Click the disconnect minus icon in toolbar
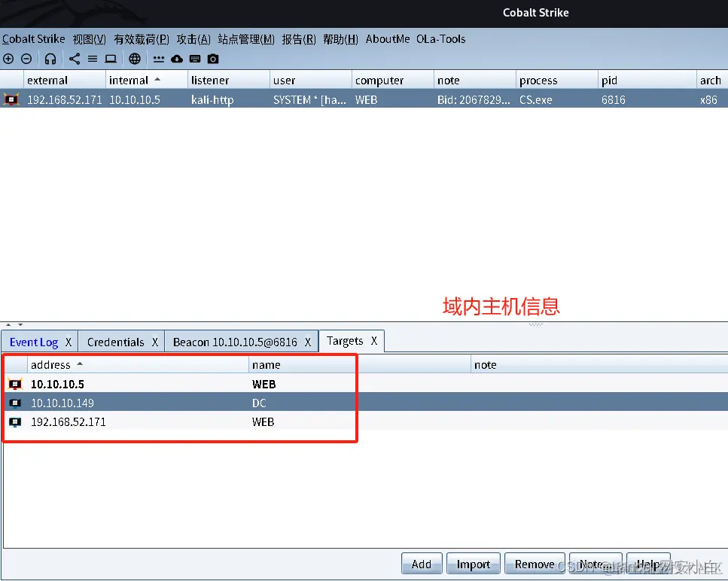The image size is (728, 581). pyautogui.click(x=26, y=59)
